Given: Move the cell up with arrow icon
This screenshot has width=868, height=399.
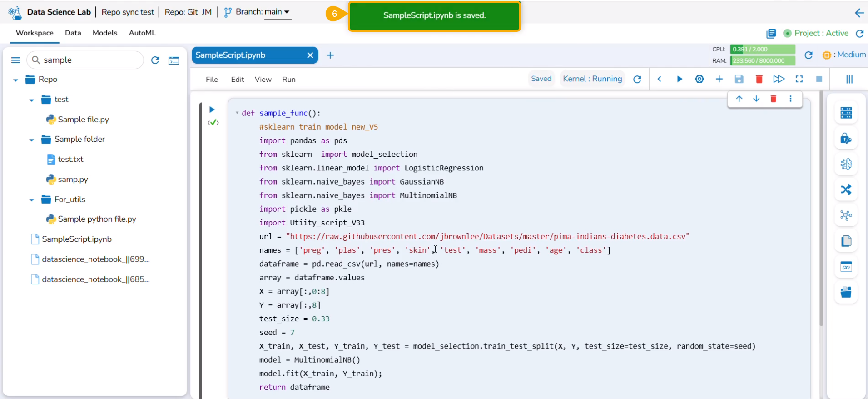Looking at the screenshot, I should tap(739, 99).
